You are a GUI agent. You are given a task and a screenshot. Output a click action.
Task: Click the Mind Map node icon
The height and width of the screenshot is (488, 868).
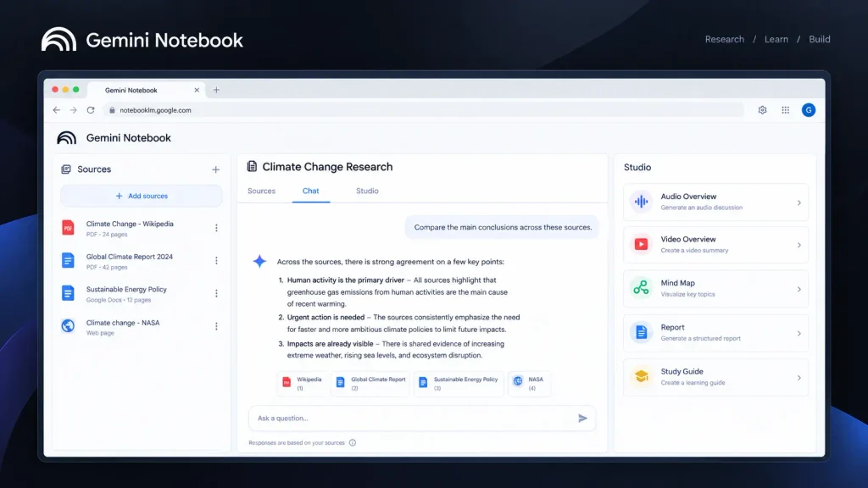641,288
